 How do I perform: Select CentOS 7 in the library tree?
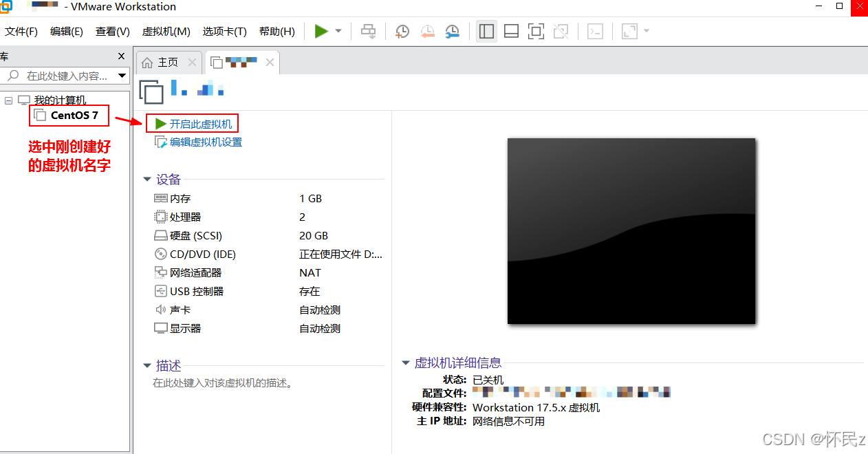74,116
